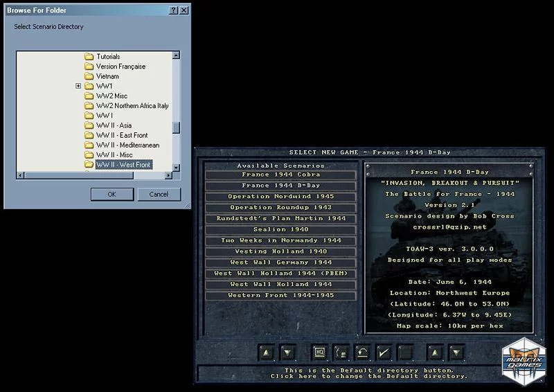Click the horizontal scrollbar right arrow in folder tree
The width and height of the screenshot is (554, 392).
point(168,175)
